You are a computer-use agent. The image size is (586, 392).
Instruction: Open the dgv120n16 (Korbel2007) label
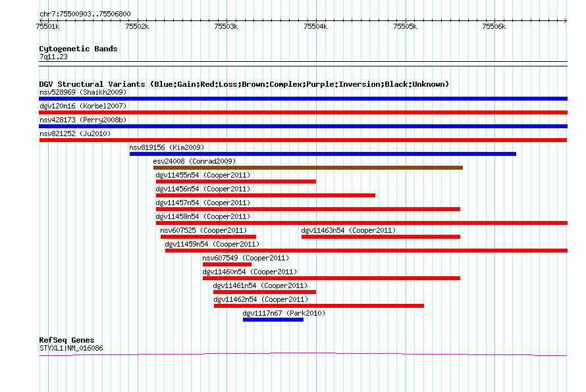point(83,106)
